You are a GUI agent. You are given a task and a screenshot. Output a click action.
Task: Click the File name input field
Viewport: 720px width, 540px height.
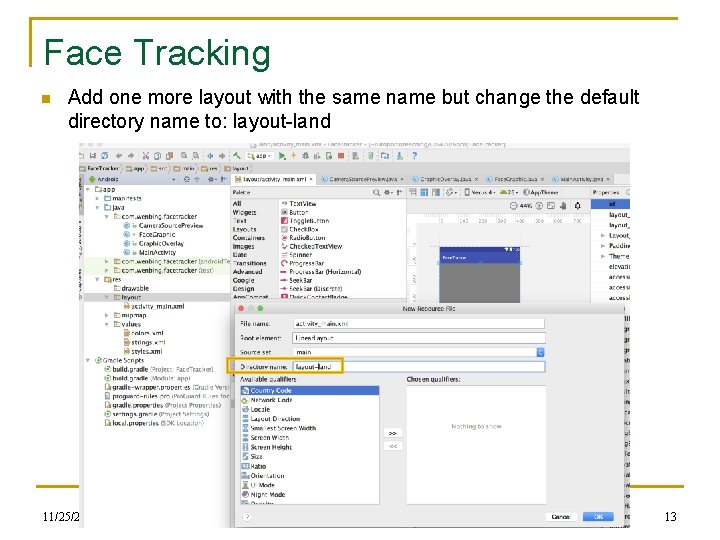tap(418, 324)
